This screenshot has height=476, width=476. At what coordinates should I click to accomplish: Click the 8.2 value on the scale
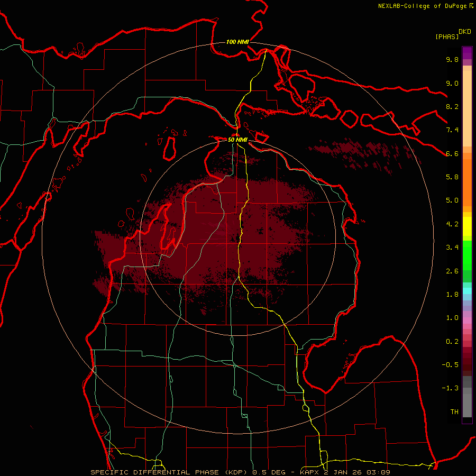tap(452, 106)
